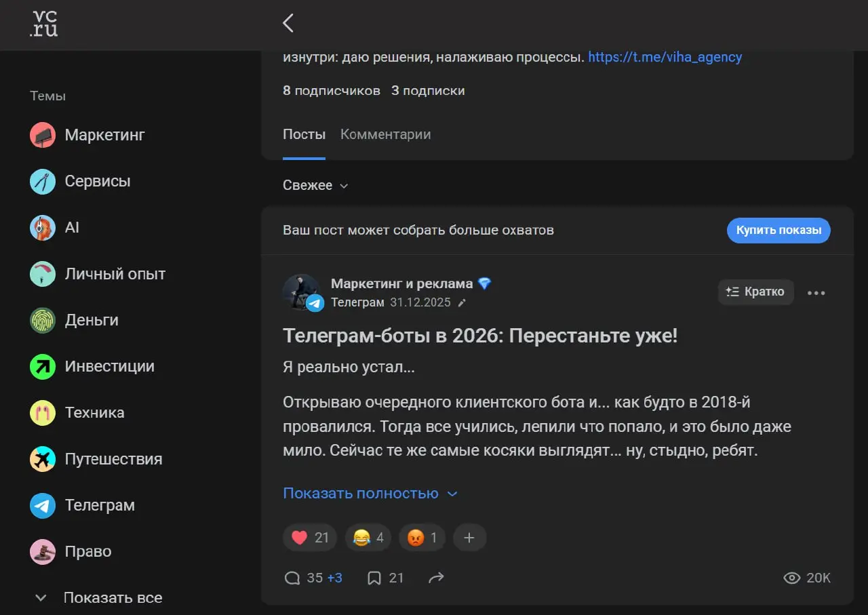Image resolution: width=868 pixels, height=615 pixels.
Task: Add a comment via the speech bubble icon
Action: (x=292, y=578)
